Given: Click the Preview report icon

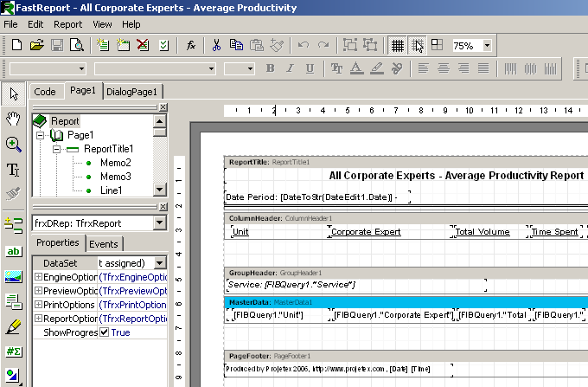Looking at the screenshot, I should [x=77, y=45].
